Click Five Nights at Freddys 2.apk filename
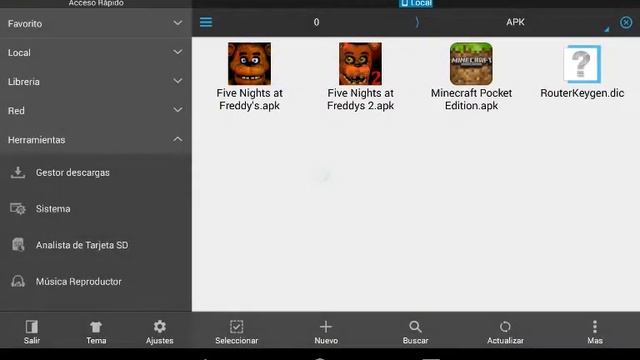Screen dimensions: 640x360 click(360, 99)
